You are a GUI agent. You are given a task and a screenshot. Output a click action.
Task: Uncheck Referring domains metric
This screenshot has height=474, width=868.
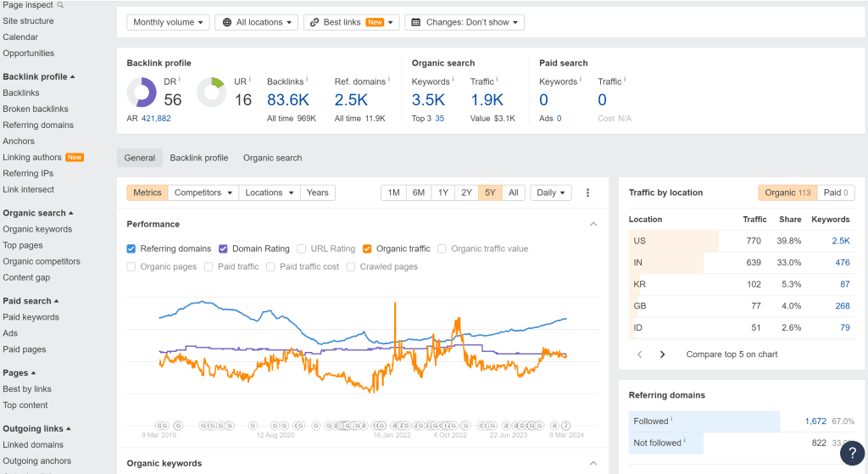point(131,248)
